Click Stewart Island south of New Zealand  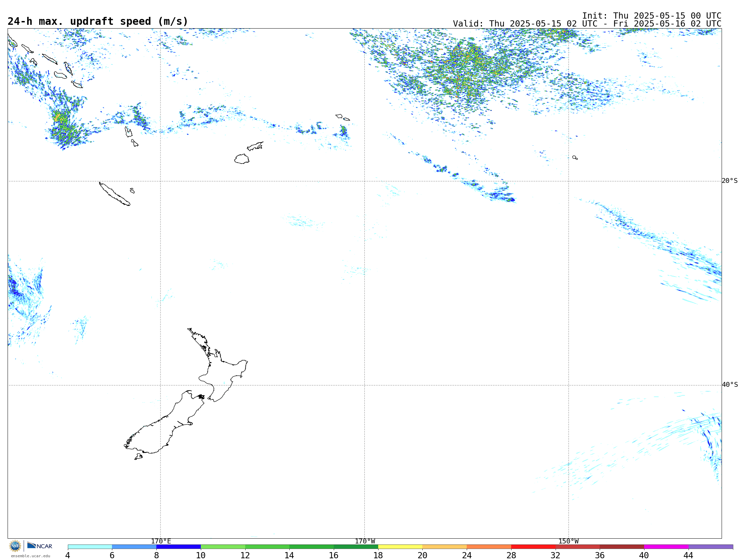pyautogui.click(x=138, y=457)
